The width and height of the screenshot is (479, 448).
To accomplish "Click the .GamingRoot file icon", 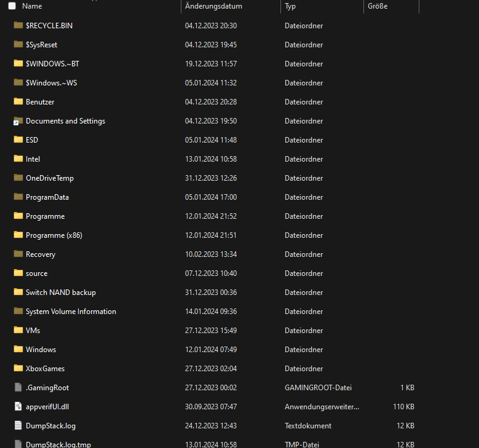I will pyautogui.click(x=18, y=387).
